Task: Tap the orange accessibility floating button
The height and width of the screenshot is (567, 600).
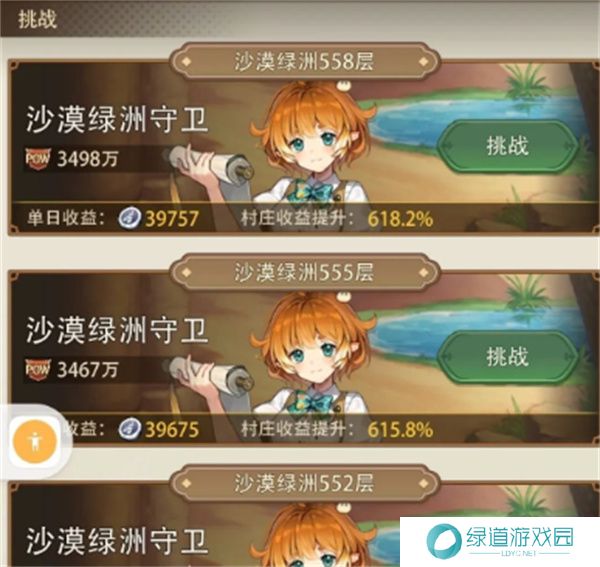Action: click(x=35, y=442)
